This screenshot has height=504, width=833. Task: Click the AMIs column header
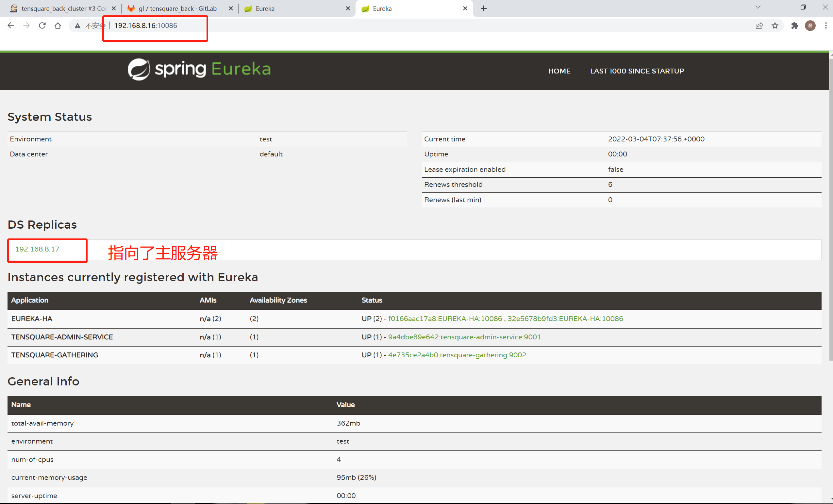click(x=208, y=300)
